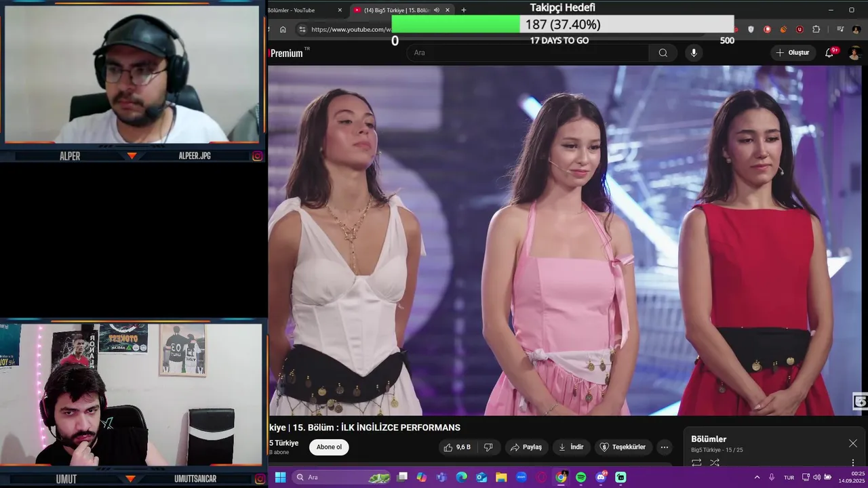
Task: Open Spotify from the taskbar
Action: pos(581,477)
